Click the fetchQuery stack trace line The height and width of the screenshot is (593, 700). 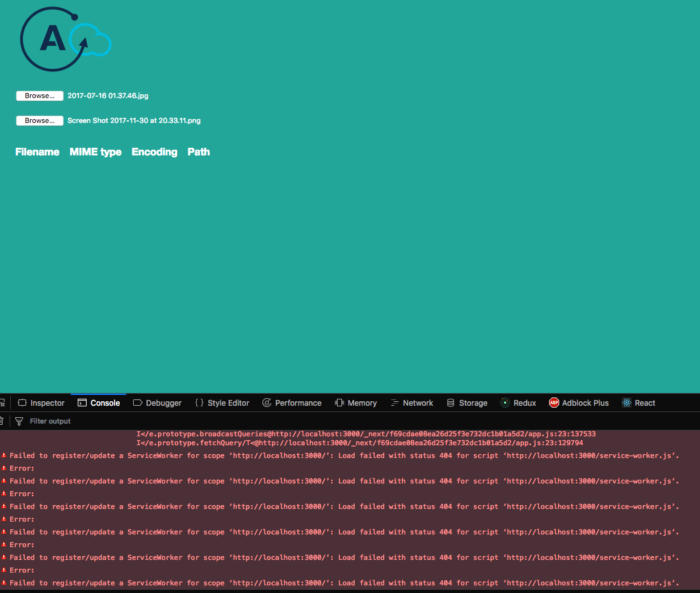pos(359,443)
